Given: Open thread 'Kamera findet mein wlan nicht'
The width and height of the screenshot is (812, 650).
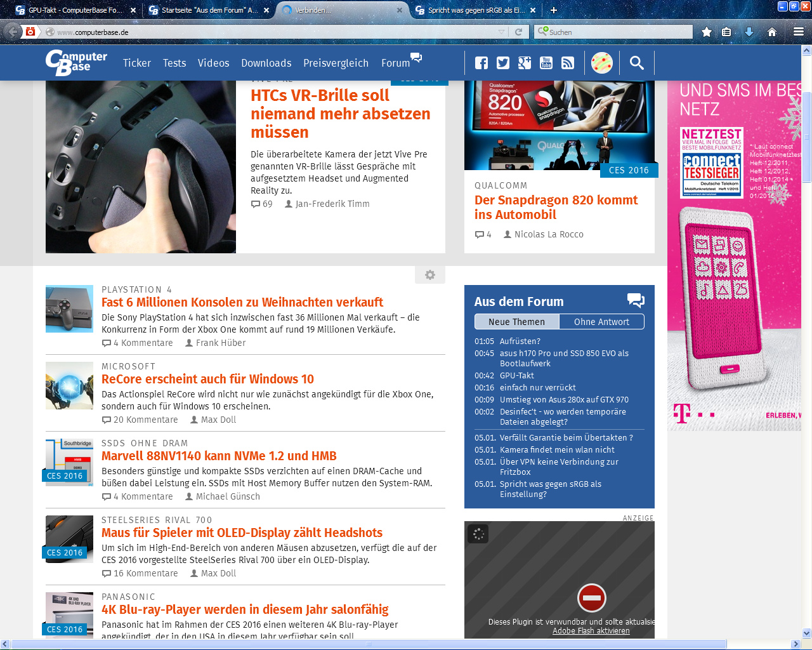Looking at the screenshot, I should 557,449.
